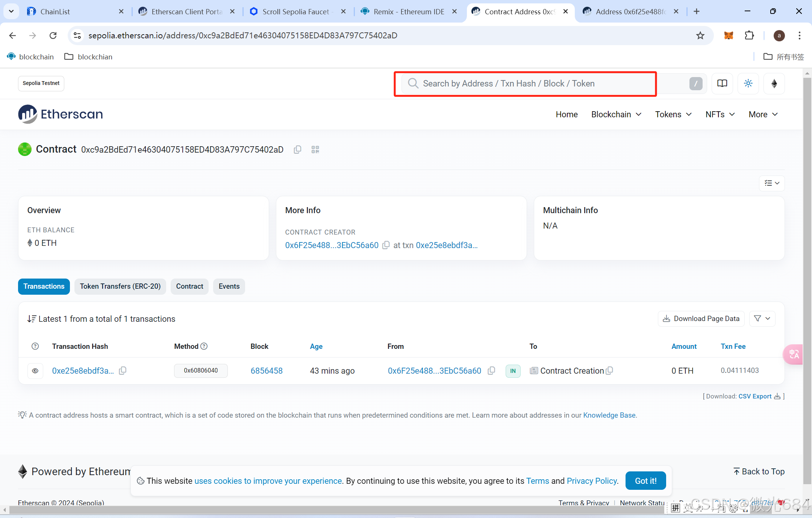Screen dimensions: 812x518
Task: Open block 6856458 link
Action: [267, 371]
